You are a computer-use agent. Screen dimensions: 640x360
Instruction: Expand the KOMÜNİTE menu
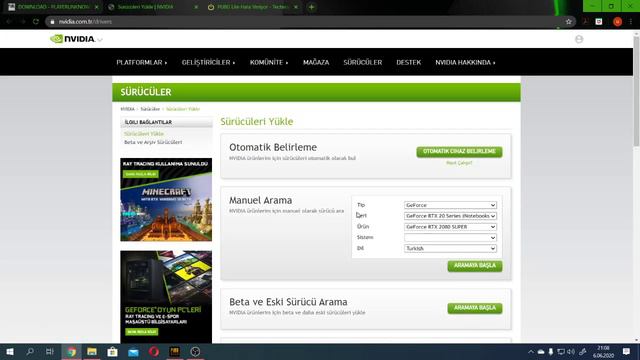click(x=269, y=62)
